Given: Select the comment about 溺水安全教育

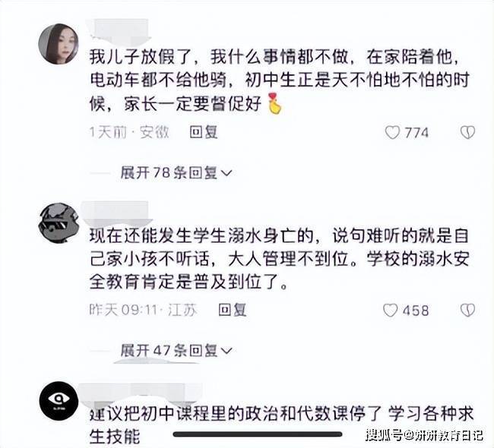Looking at the screenshot, I should 280,259.
